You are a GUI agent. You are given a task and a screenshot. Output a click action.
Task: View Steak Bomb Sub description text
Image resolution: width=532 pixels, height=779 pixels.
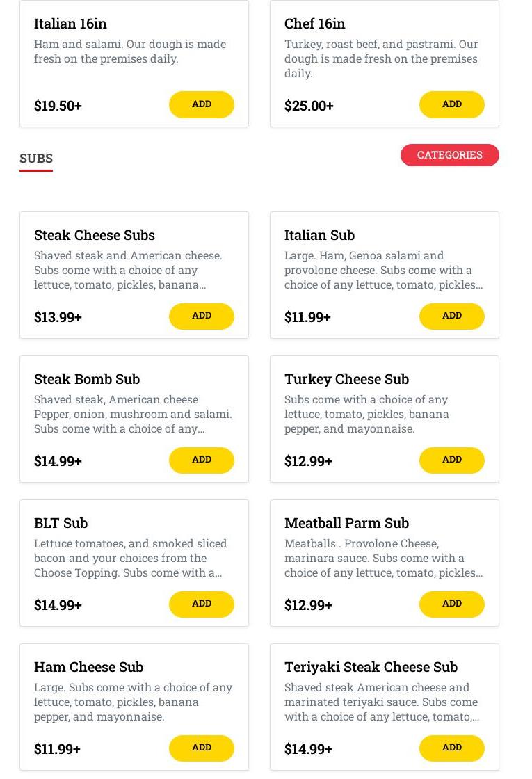[133, 414]
